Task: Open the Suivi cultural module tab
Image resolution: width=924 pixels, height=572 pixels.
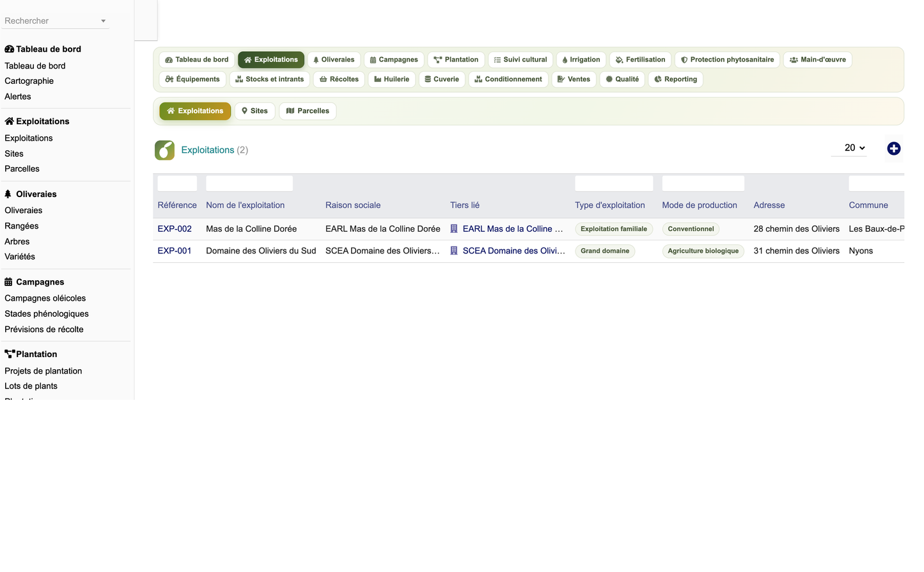Action: [x=521, y=60]
